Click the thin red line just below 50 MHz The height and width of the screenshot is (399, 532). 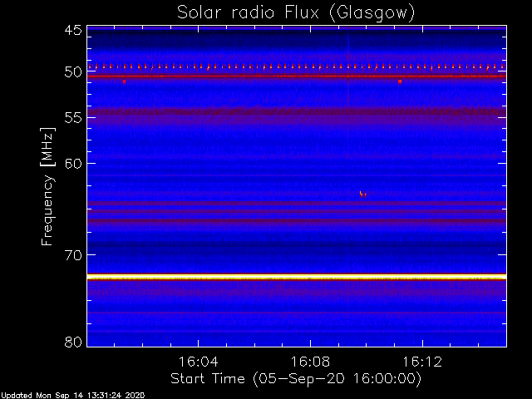[x=297, y=76]
